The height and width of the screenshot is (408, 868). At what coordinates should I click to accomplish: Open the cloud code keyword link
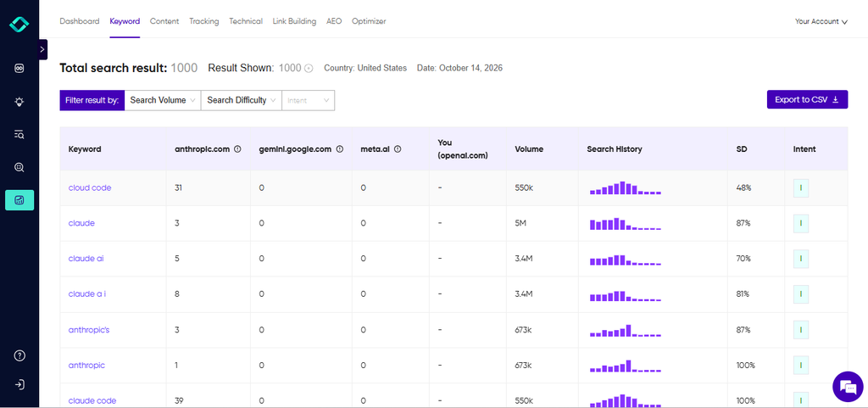click(x=90, y=187)
